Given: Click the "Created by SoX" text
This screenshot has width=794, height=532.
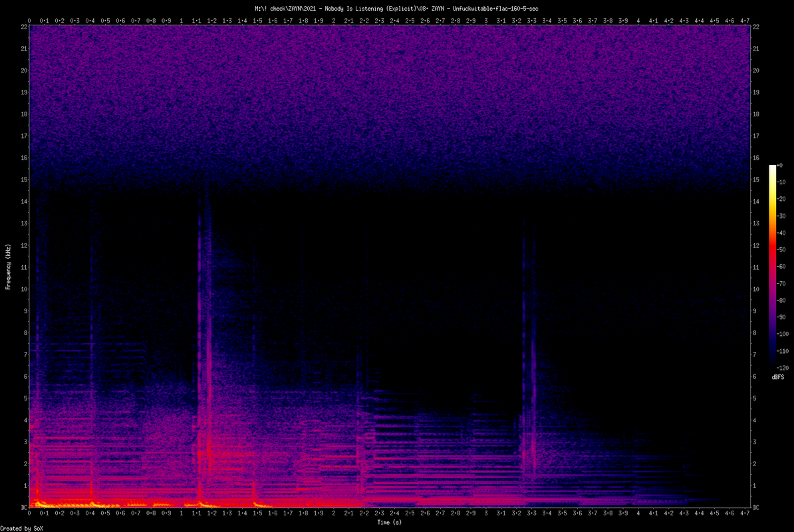Looking at the screenshot, I should (x=22, y=529).
